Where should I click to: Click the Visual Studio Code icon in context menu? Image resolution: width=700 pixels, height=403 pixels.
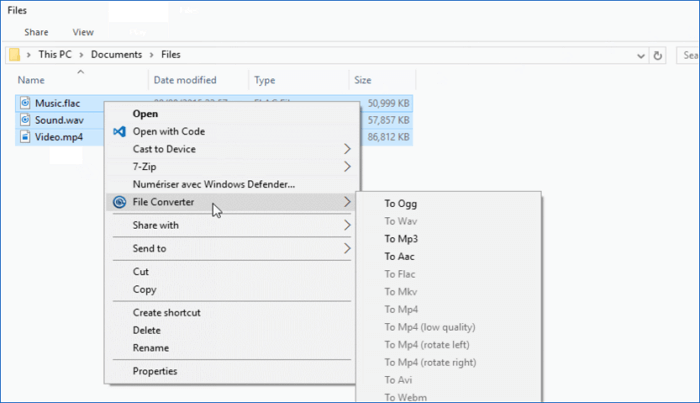pos(119,131)
